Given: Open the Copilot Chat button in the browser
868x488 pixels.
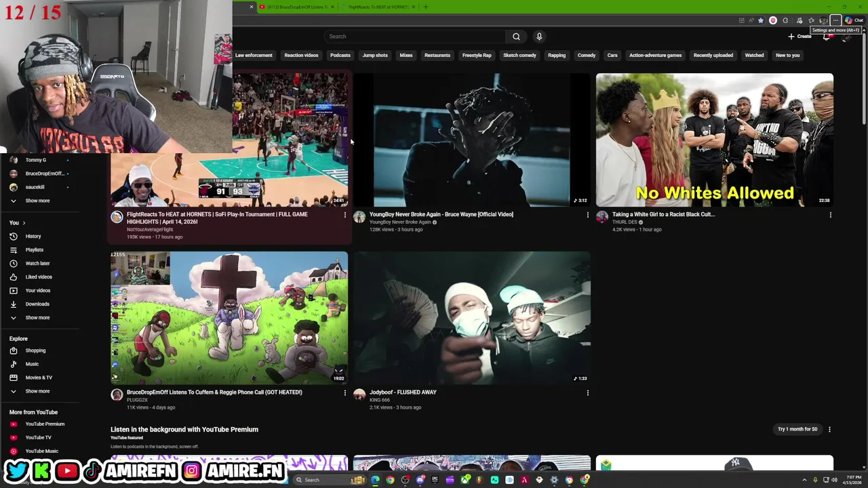Looking at the screenshot, I should [x=854, y=20].
